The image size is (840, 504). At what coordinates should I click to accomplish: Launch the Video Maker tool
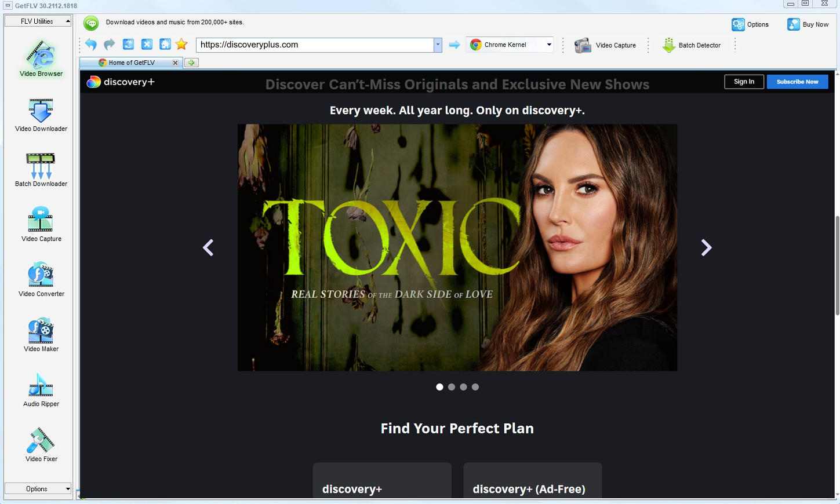tap(41, 334)
